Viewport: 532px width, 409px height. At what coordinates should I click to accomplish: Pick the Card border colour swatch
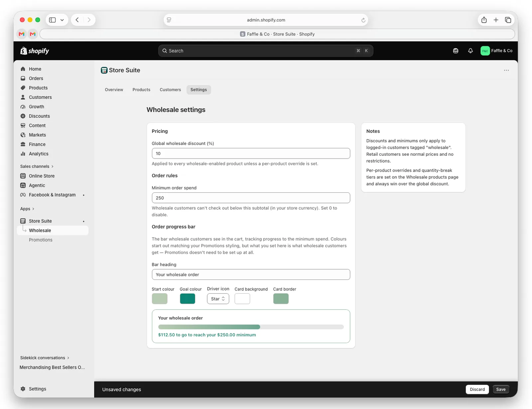point(281,299)
